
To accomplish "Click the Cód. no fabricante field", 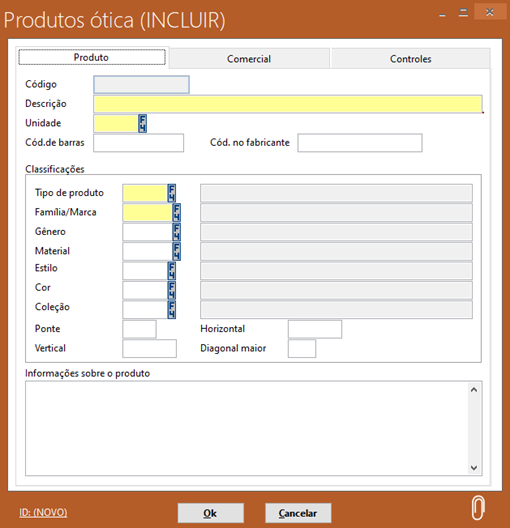I will 360,143.
